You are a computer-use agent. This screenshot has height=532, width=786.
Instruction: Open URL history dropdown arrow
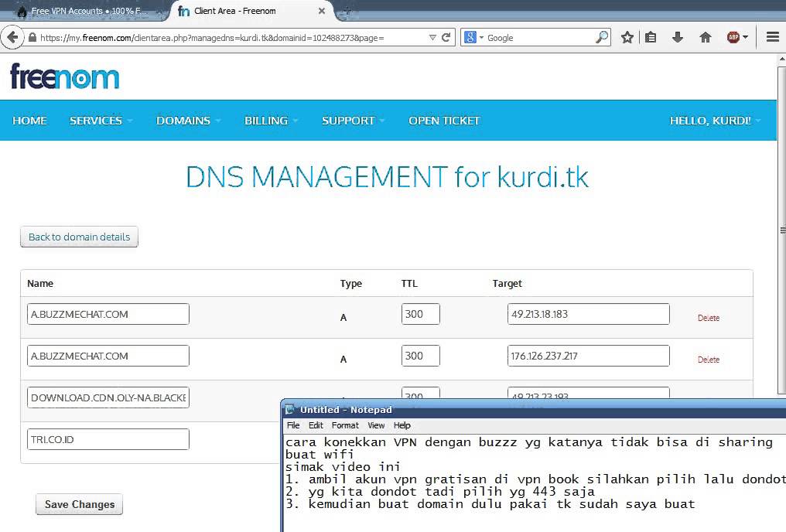pos(432,38)
